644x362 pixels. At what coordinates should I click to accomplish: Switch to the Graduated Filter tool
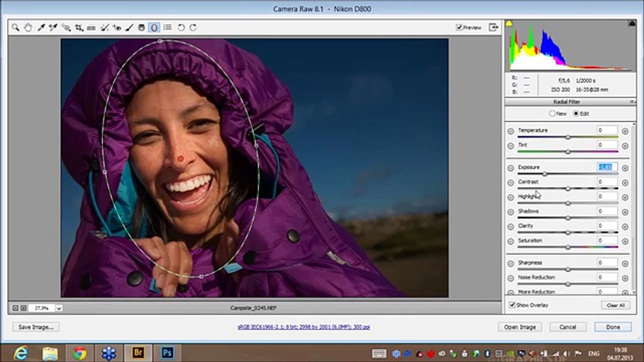coord(142,28)
